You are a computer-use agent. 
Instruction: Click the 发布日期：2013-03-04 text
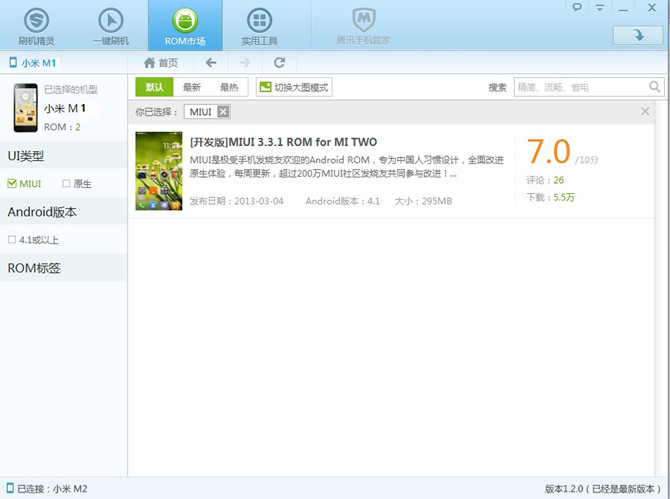[236, 201]
